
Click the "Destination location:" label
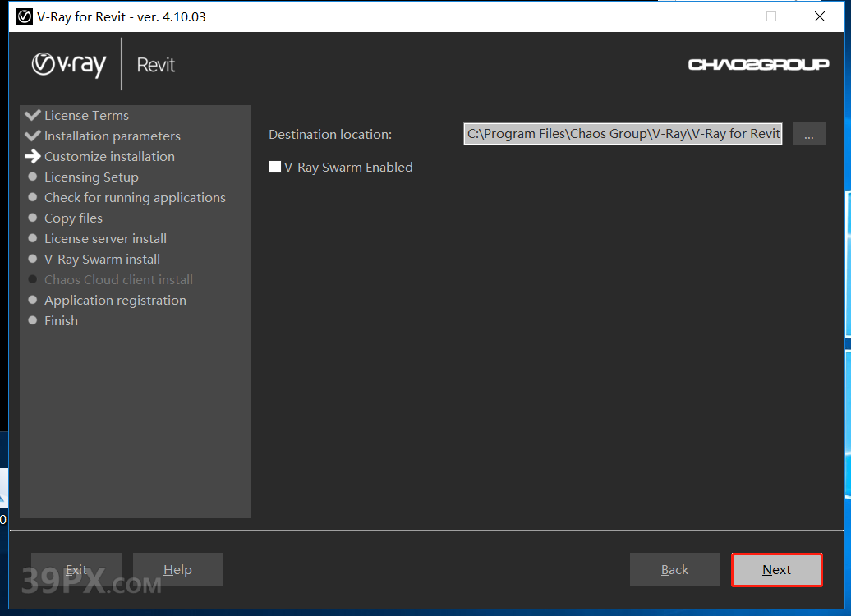tap(330, 135)
